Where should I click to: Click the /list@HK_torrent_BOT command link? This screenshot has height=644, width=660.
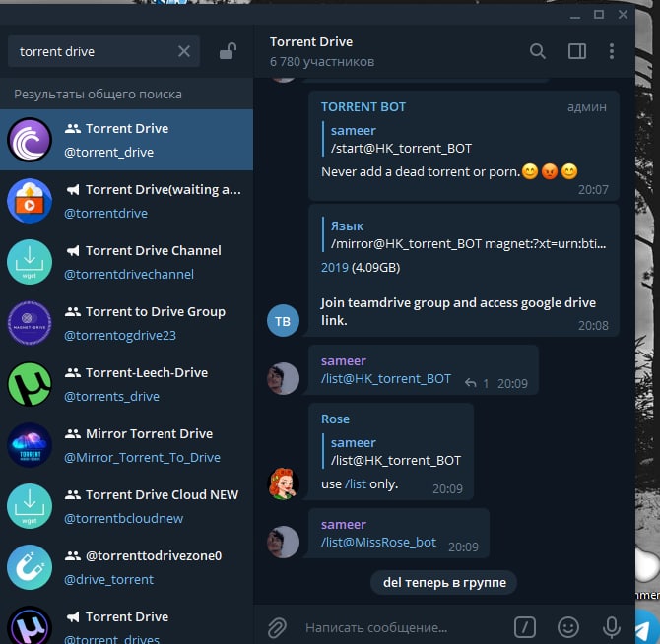(386, 378)
